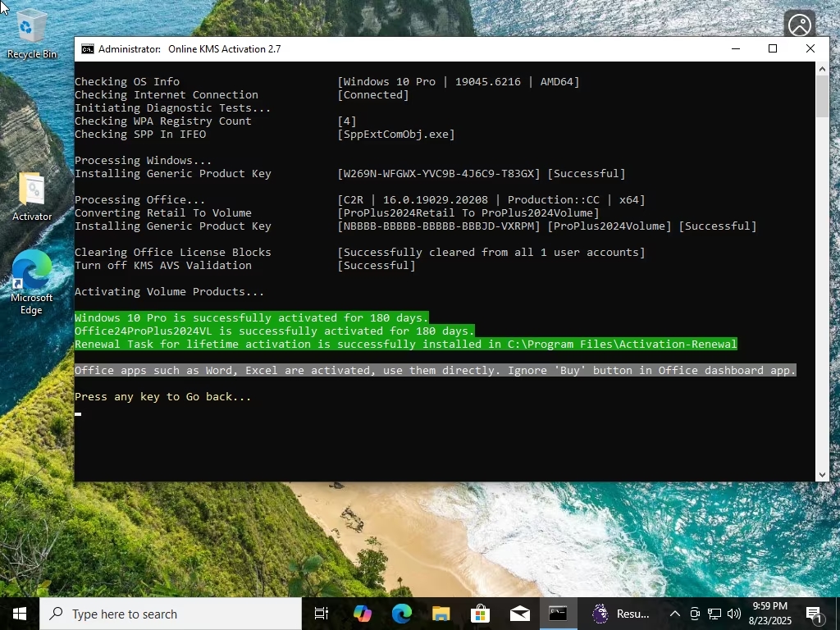Close the KMS Activation window

click(x=810, y=48)
